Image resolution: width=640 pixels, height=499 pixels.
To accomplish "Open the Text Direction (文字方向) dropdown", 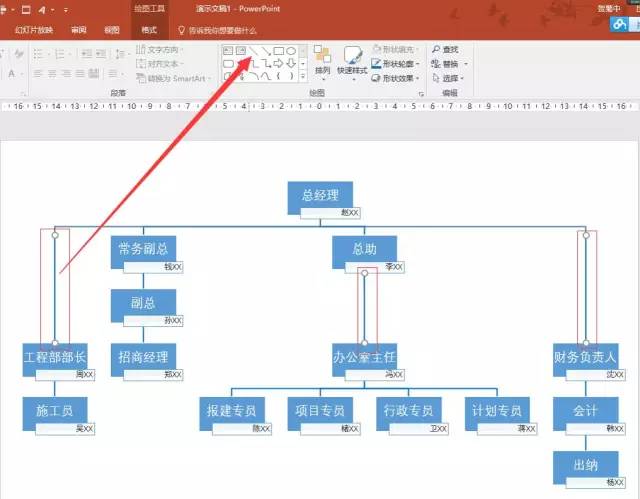I will (160, 49).
